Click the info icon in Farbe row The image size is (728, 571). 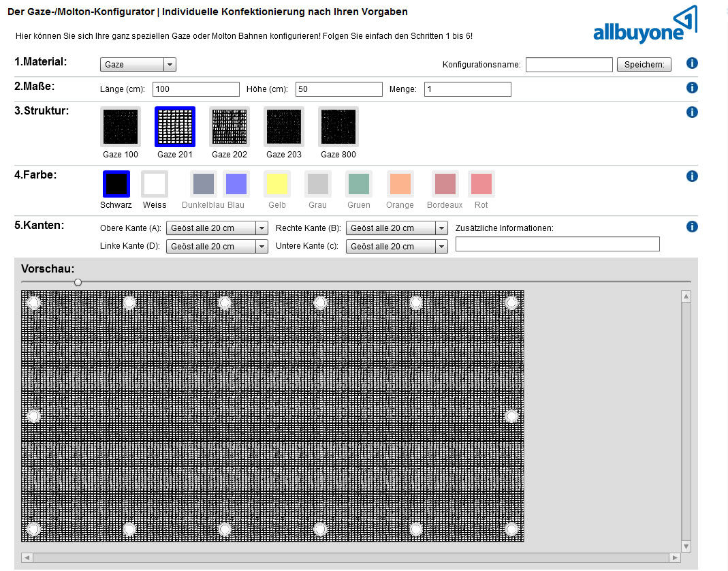coord(692,176)
